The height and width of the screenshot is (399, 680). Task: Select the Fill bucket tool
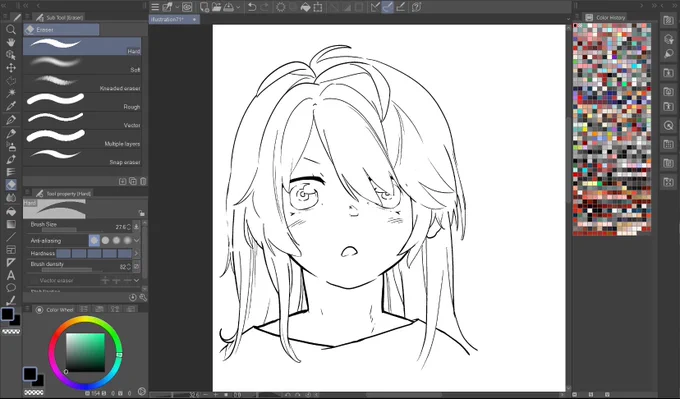[11, 211]
